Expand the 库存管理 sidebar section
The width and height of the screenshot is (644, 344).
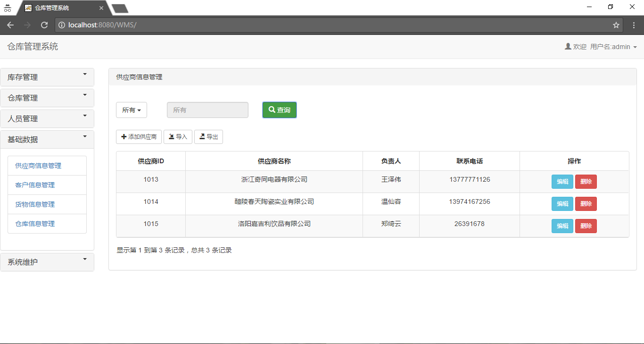click(x=47, y=77)
